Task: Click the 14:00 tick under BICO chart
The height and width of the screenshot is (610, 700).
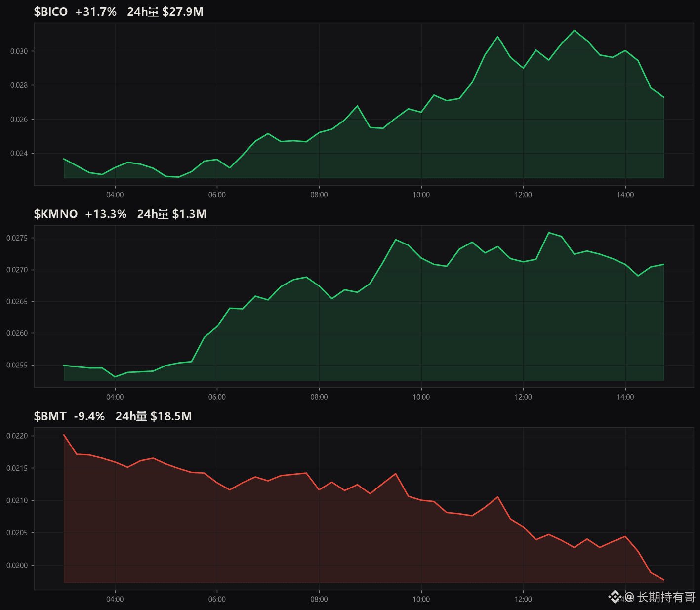Action: tap(625, 195)
